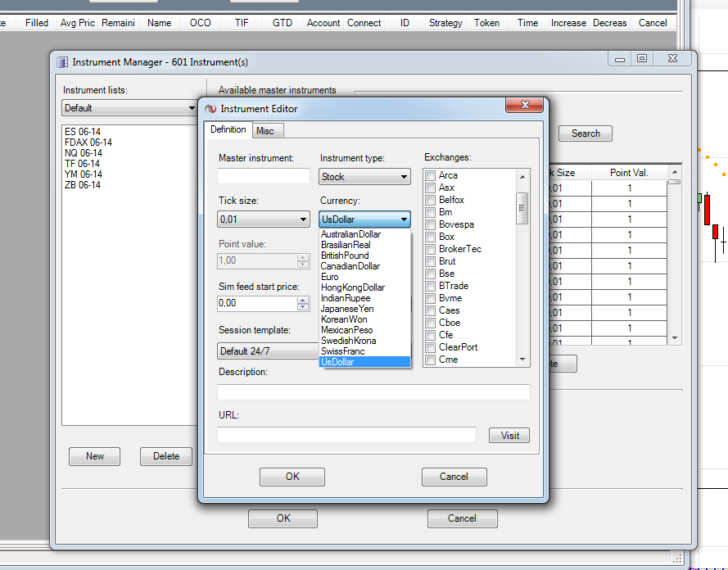
Task: Decrease the Sim feed start price
Action: click(x=303, y=307)
